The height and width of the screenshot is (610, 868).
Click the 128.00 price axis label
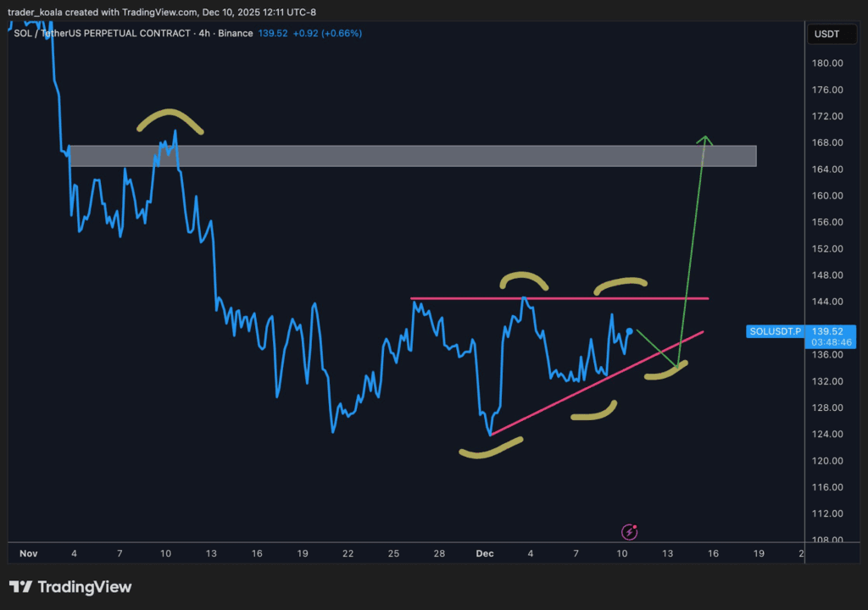[x=827, y=408]
